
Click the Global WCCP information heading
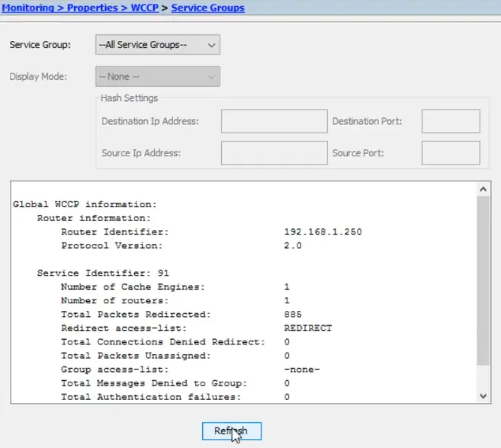point(85,204)
